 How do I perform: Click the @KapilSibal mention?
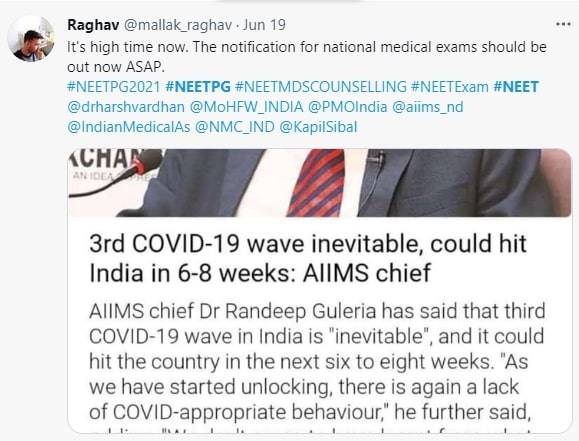click(x=319, y=127)
